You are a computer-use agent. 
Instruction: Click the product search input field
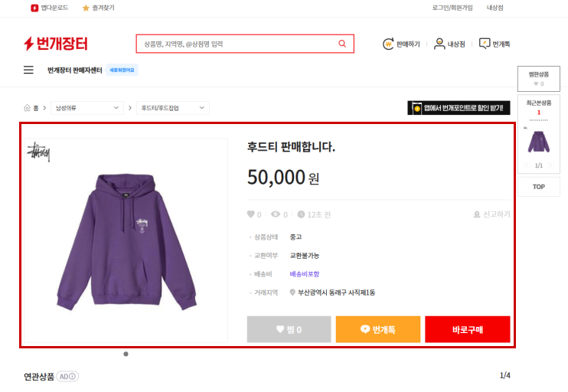tap(236, 44)
